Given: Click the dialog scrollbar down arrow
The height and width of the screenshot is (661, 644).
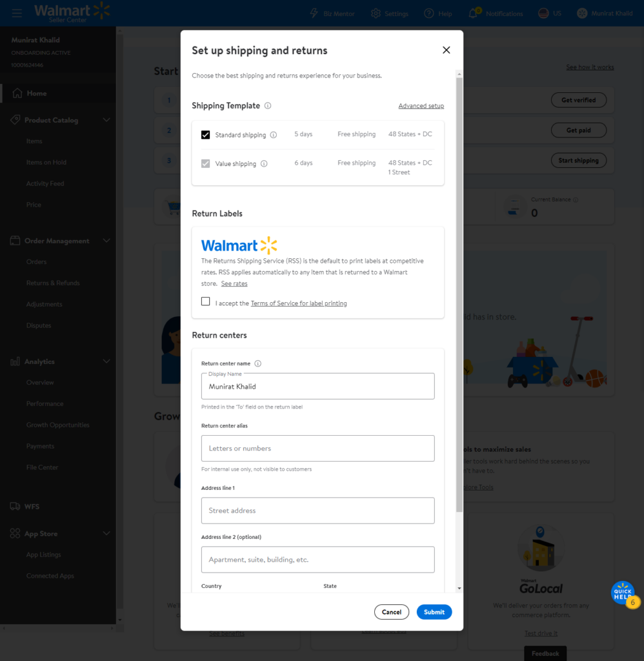Looking at the screenshot, I should click(459, 588).
